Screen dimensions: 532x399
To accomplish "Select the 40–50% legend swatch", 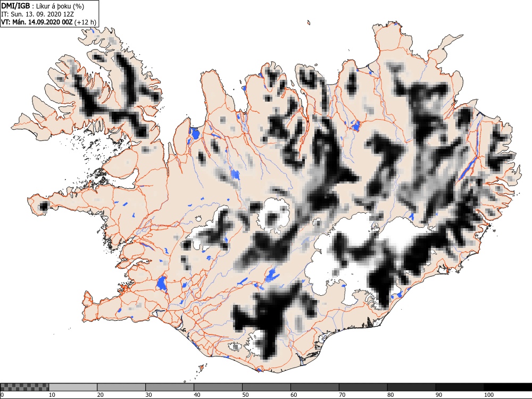I will coord(218,387).
